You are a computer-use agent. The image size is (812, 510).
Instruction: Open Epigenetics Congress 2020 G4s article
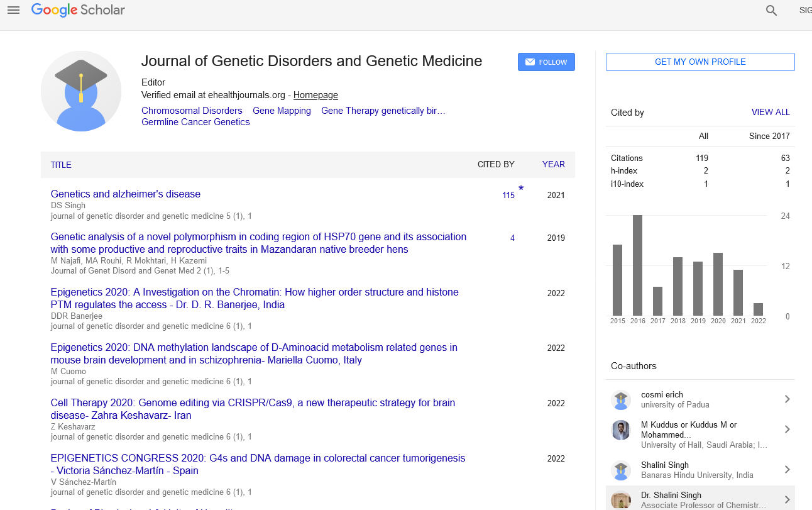(x=258, y=464)
